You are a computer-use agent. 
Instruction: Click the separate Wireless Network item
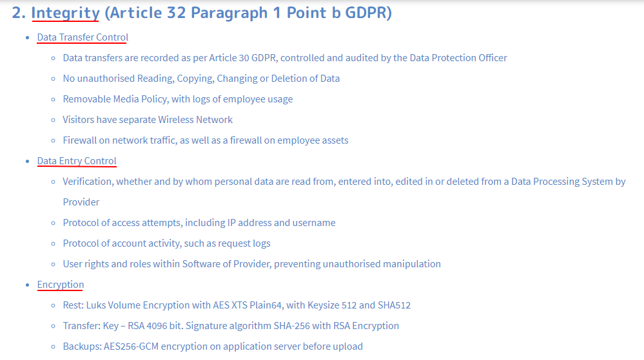[x=148, y=119]
